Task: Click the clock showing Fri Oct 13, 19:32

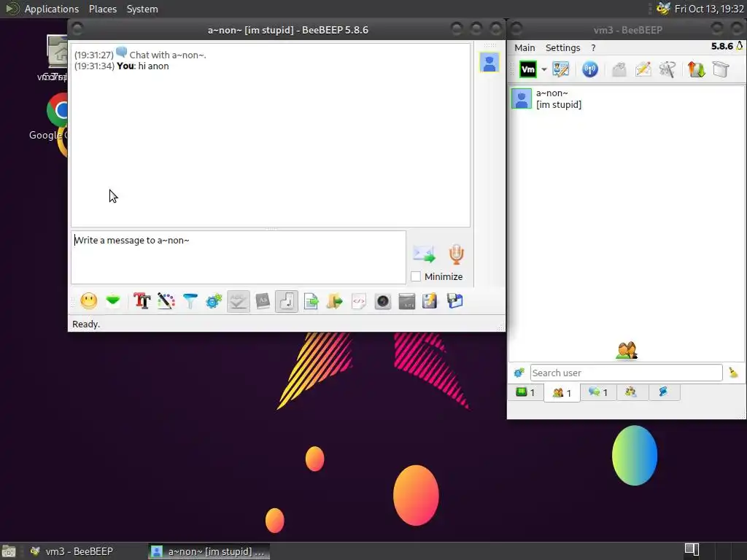Action: (709, 9)
